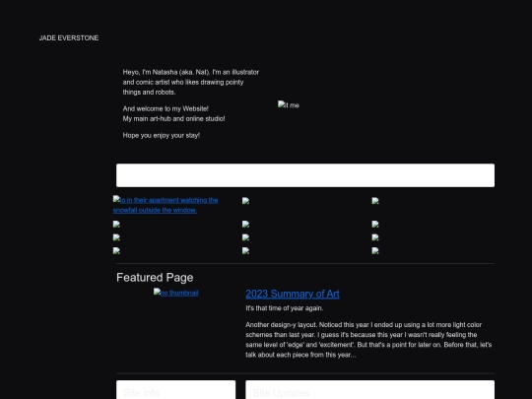Click the Site Updates panel heading
Viewport: 532px width, 399px height.
[281, 393]
